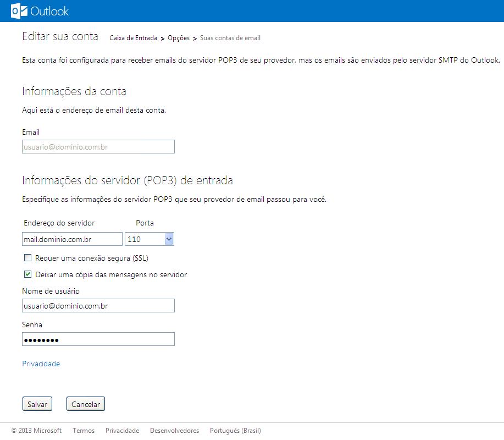The height and width of the screenshot is (440, 504).
Task: Click the 'Especifique as informações do servidor POP3' text
Action: [174, 200]
